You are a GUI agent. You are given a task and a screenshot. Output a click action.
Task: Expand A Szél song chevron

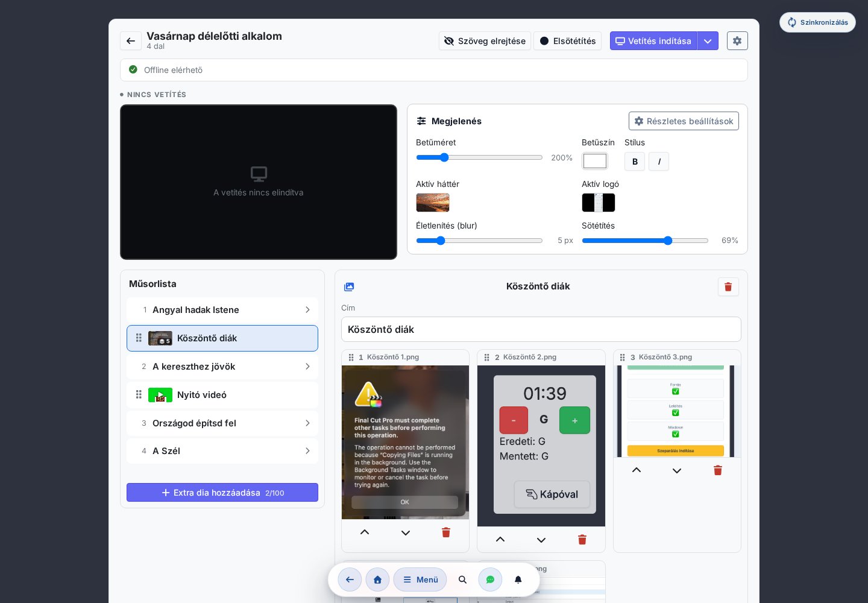307,451
